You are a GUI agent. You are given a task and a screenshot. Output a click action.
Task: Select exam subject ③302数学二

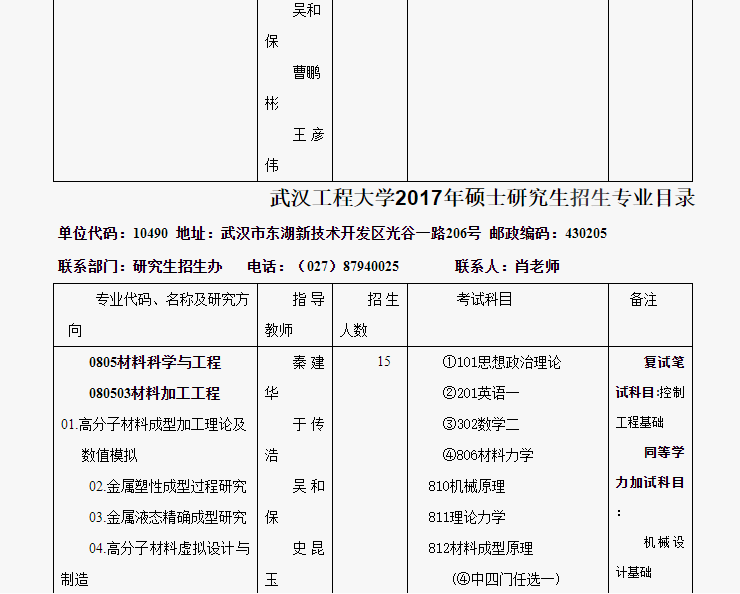(480, 424)
